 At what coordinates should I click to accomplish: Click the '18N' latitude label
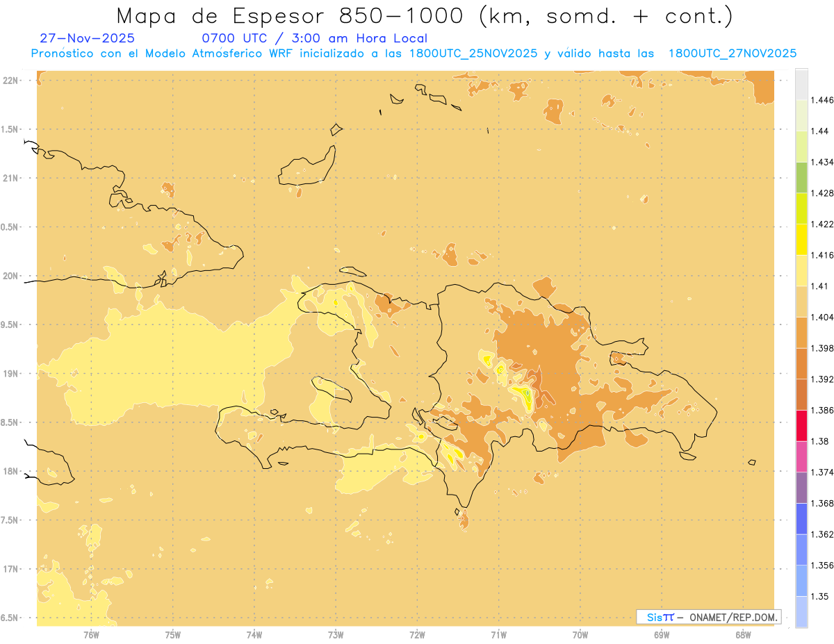10,471
